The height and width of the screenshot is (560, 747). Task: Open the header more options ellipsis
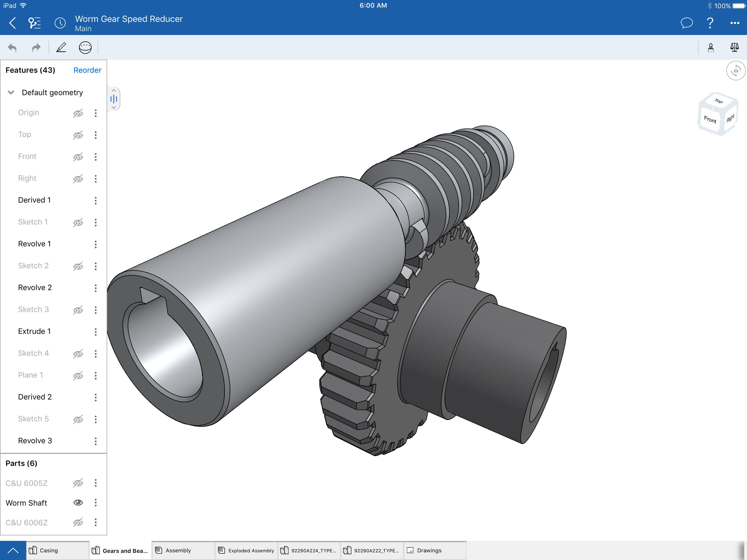click(x=734, y=23)
